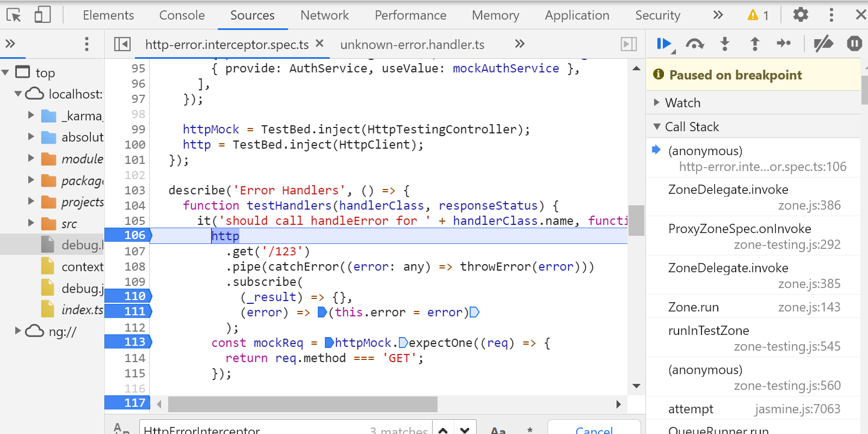
Task: Show more open file tabs
Action: coord(520,44)
